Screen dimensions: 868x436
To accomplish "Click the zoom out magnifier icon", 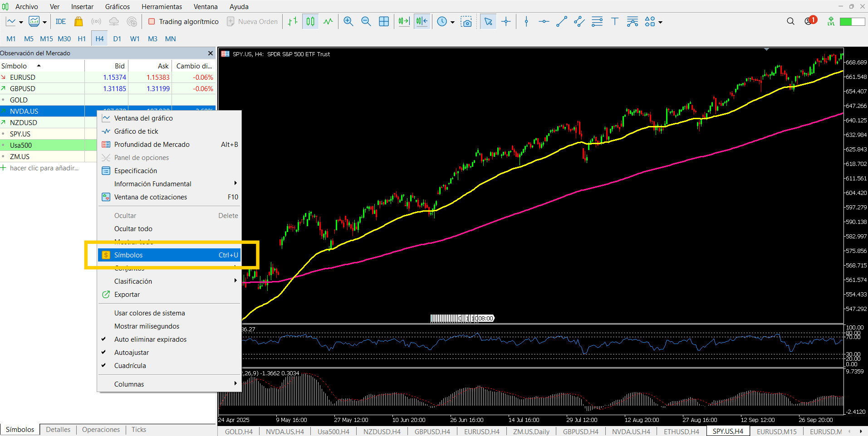I will [366, 22].
